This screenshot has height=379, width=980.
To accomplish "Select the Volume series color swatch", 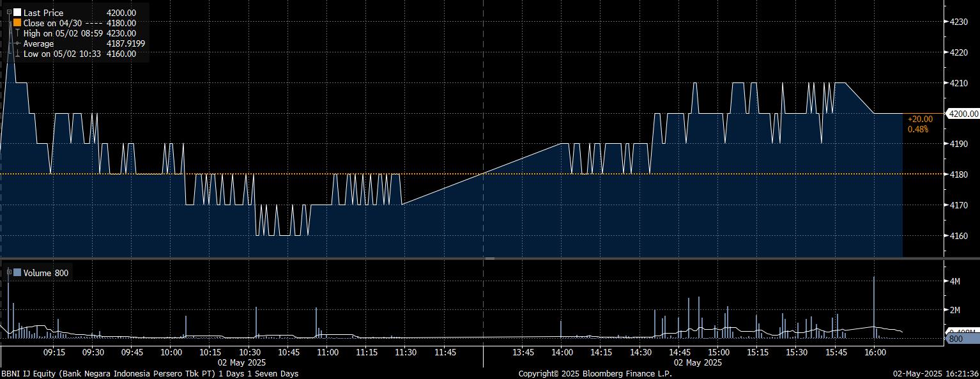I will (17, 273).
